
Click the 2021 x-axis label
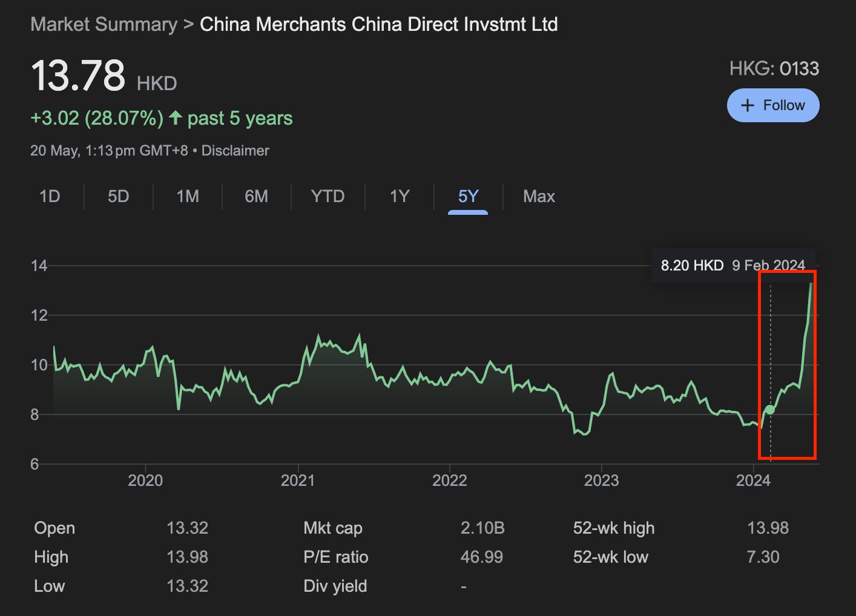click(x=298, y=480)
